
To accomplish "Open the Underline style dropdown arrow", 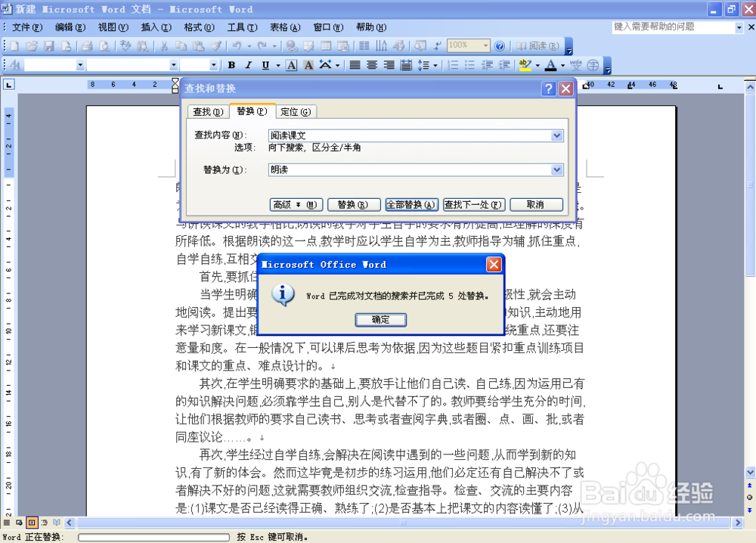I will coord(277,65).
